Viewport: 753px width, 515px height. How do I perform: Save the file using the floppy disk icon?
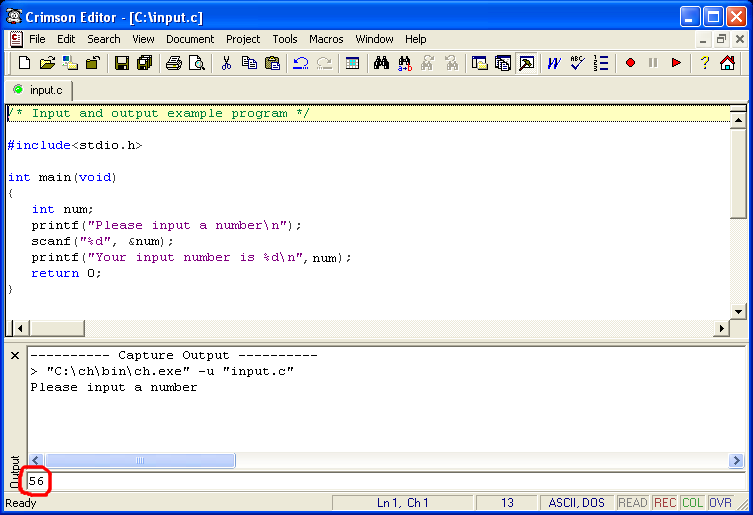122,63
